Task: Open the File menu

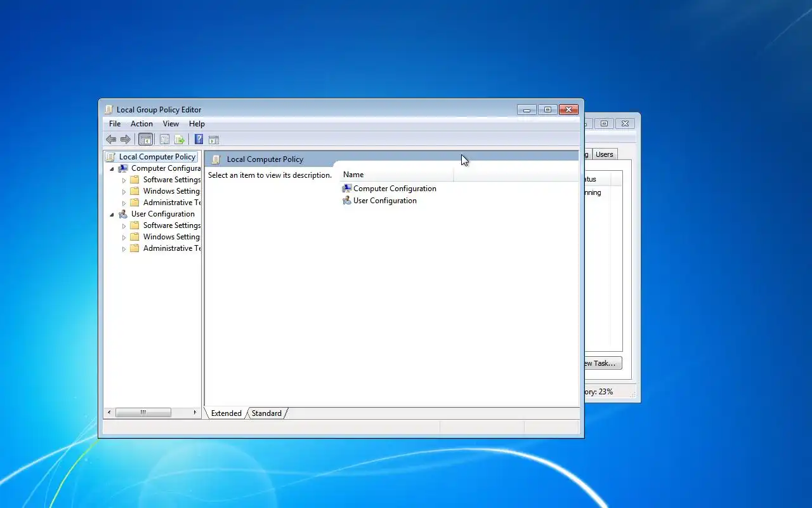Action: (115, 124)
